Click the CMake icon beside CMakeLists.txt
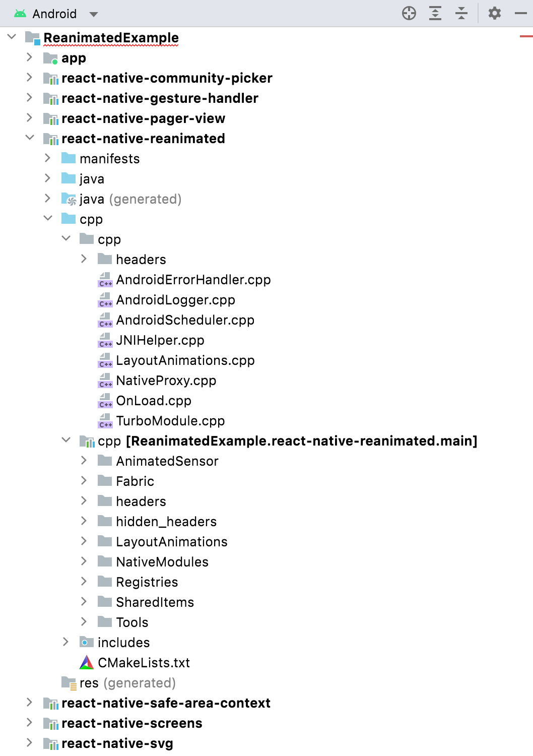Viewport: 533px width, 756px height. [87, 662]
